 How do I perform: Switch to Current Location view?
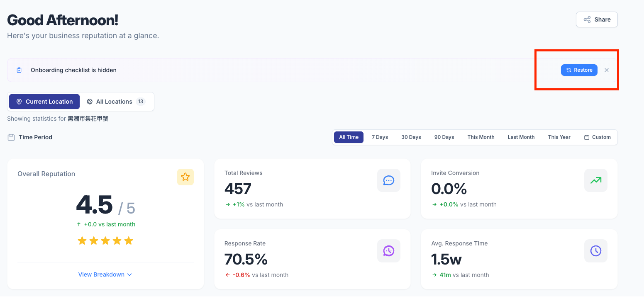click(44, 102)
